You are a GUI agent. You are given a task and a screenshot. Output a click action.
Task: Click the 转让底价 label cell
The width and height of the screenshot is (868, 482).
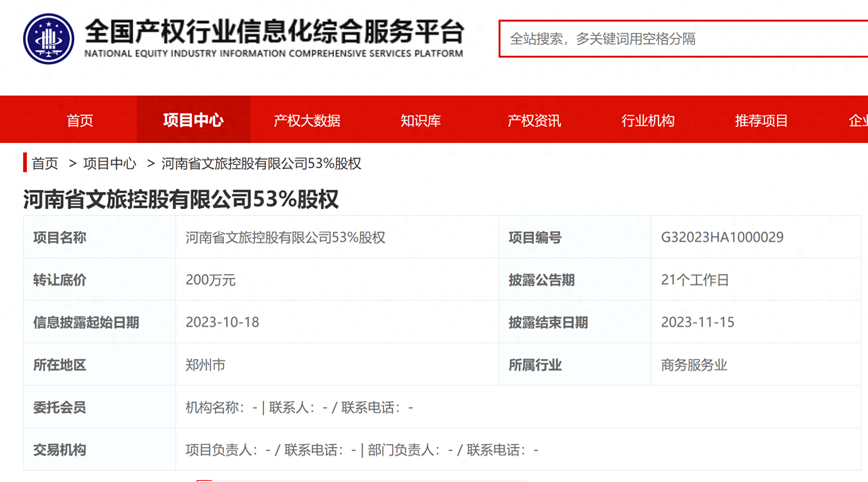[x=100, y=279]
